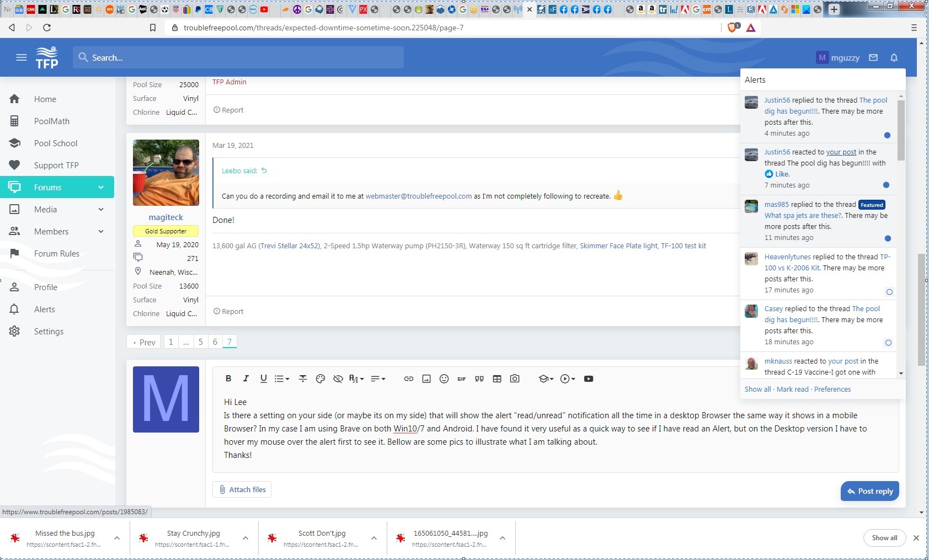
Task: Click Mark read in Alerts panel
Action: pyautogui.click(x=793, y=389)
